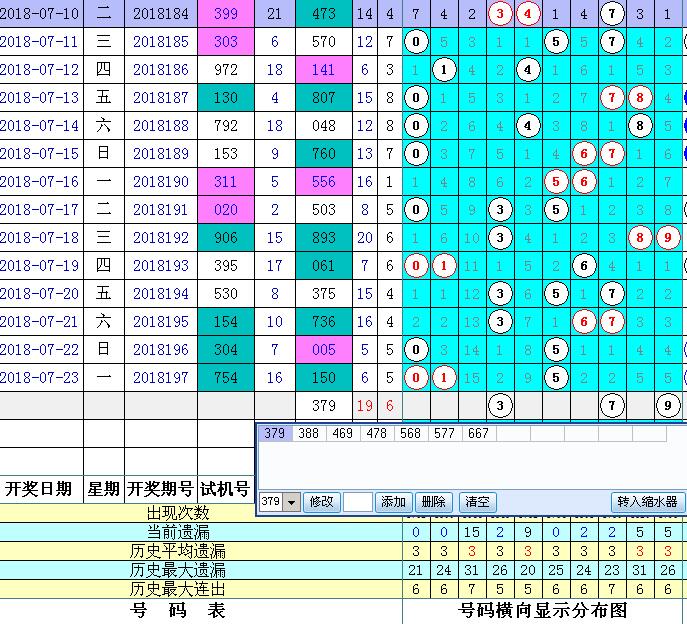Click the 当前遗漏 statistics row label
Screen dimensions: 687x624
[x=178, y=532]
